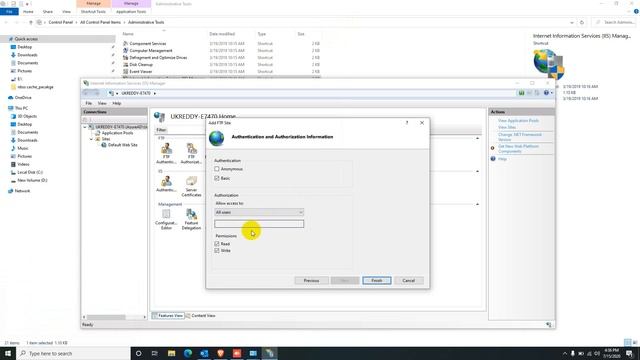Click the globe icon in Add FTP Site dialog
Screen dimensions: 640x360
tap(216, 138)
